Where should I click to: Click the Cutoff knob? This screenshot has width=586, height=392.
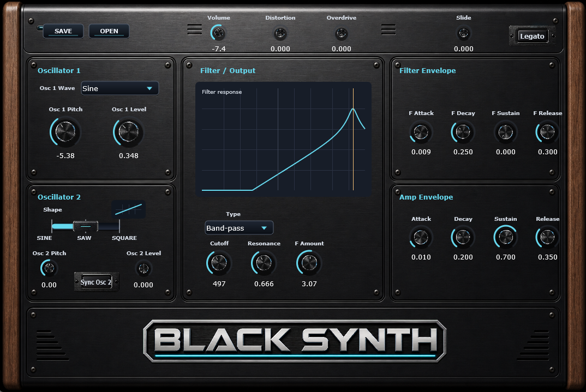tap(219, 263)
